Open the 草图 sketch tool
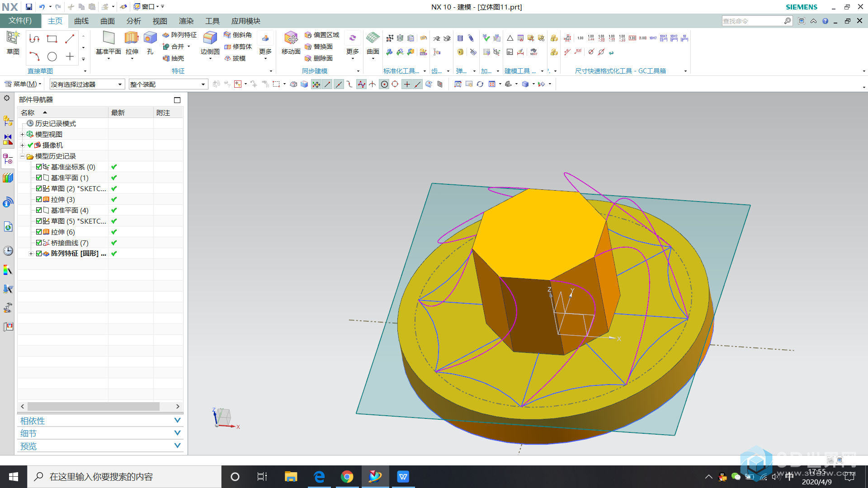The width and height of the screenshot is (868, 488). point(13,43)
